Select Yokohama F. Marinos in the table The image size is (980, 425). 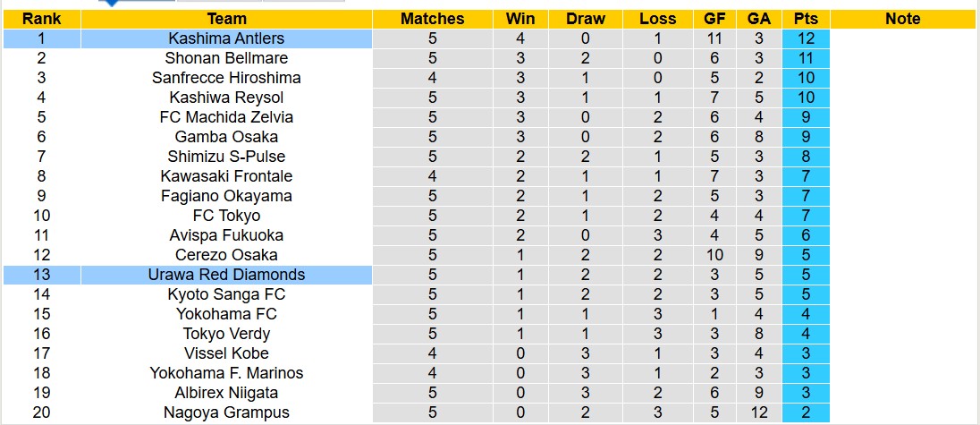point(226,373)
